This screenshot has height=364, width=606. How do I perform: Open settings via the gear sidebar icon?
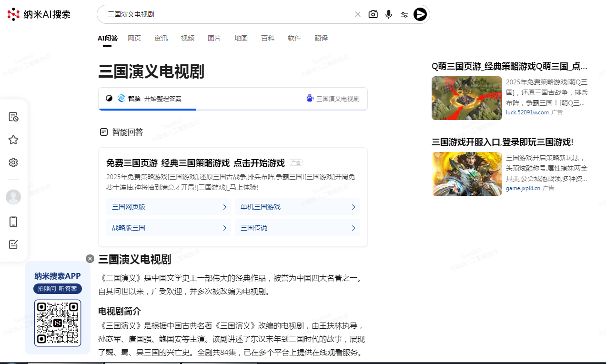click(x=13, y=162)
